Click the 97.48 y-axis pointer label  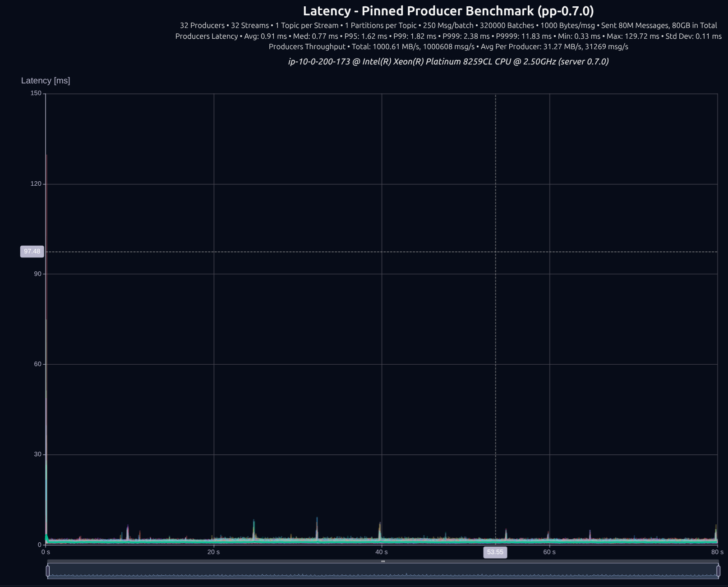pyautogui.click(x=32, y=252)
